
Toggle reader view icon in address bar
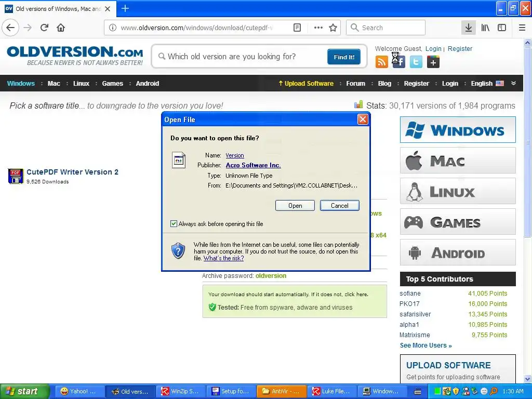297,28
